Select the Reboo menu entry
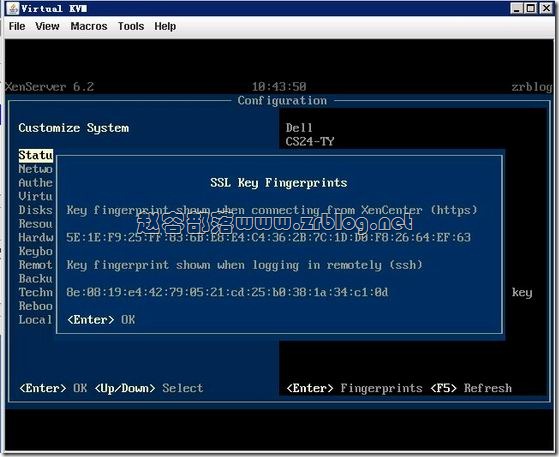The height and width of the screenshot is (457, 559). click(36, 306)
